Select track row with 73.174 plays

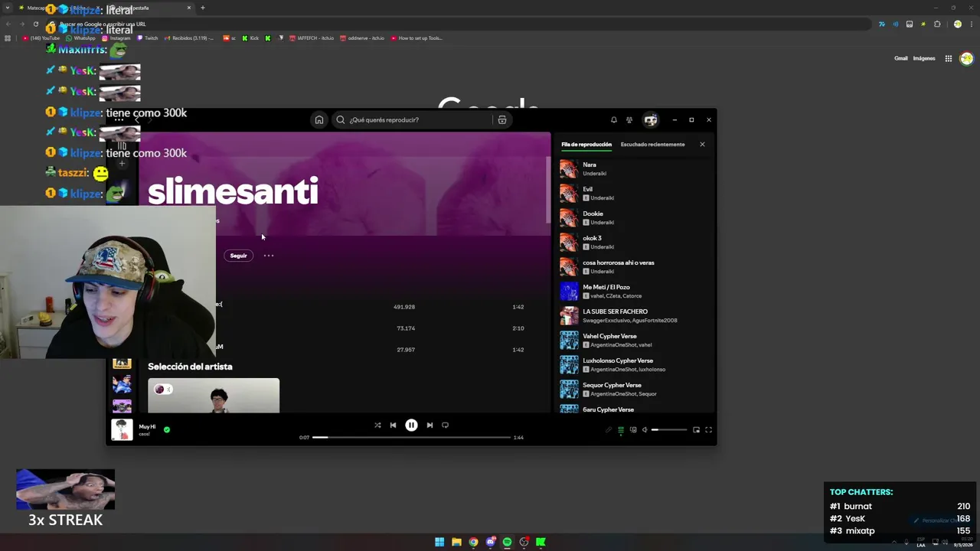click(345, 328)
